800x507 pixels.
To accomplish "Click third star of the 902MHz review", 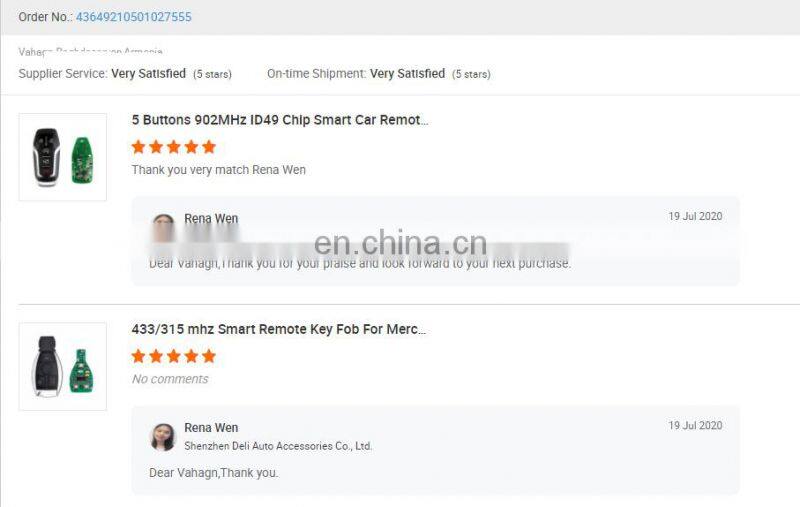I will 173,147.
